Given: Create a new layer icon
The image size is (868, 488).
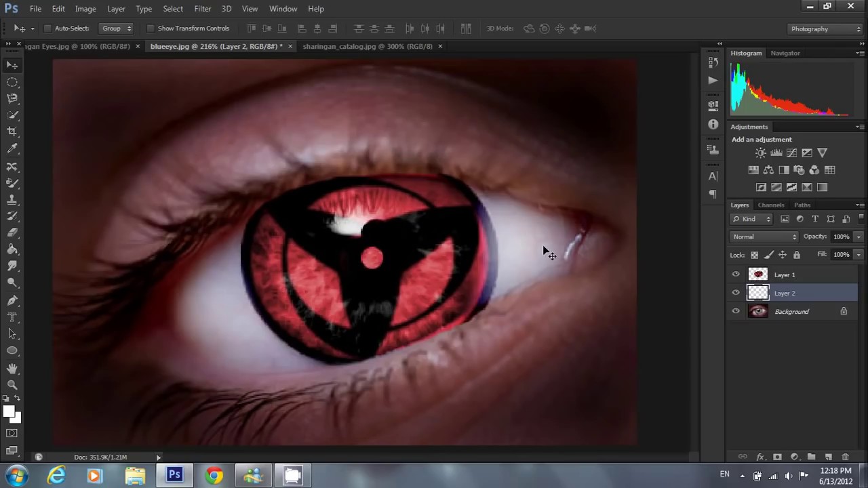Looking at the screenshot, I should tap(828, 457).
